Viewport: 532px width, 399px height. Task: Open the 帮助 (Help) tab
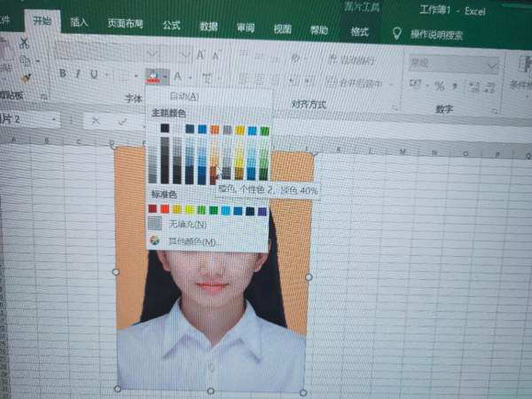click(319, 30)
